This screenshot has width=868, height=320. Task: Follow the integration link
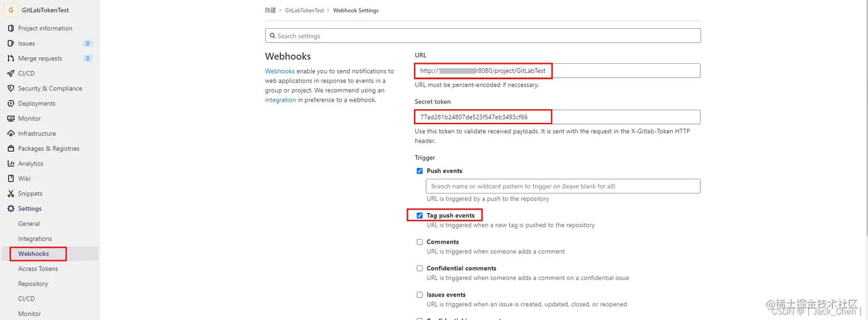(280, 100)
